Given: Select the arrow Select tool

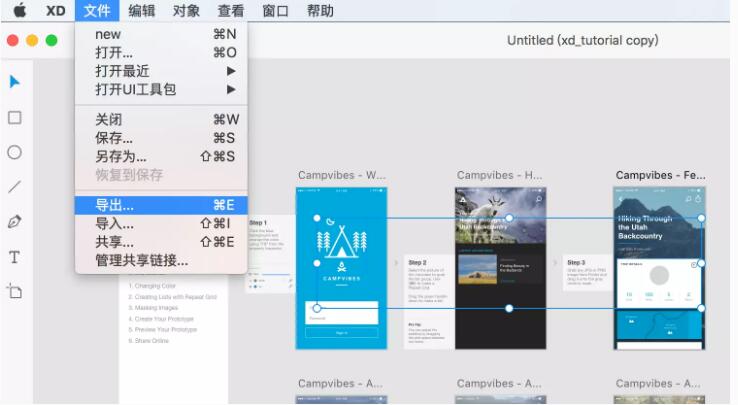Looking at the screenshot, I should (x=15, y=82).
